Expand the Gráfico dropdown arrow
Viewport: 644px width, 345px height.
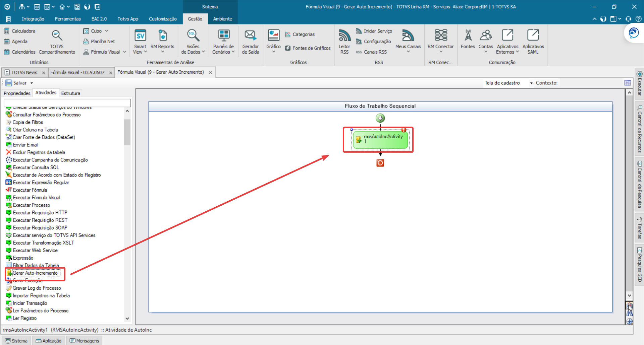(x=273, y=52)
